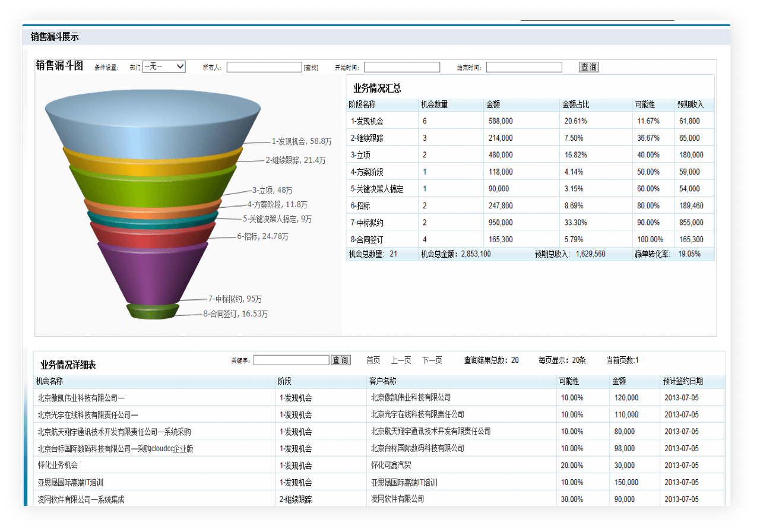The width and height of the screenshot is (760, 532).
Task: Select the dark green 8-合同签订 funnel segment
Action: click(153, 313)
